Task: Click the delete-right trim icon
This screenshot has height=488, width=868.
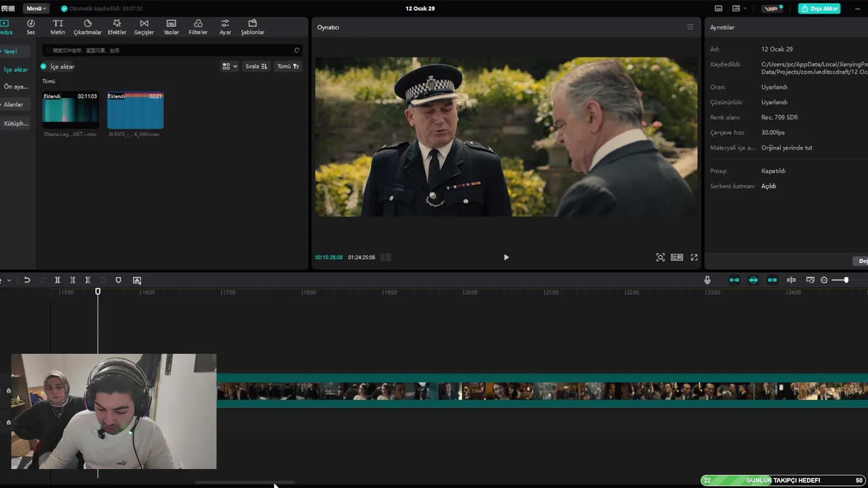Action: pyautogui.click(x=87, y=280)
